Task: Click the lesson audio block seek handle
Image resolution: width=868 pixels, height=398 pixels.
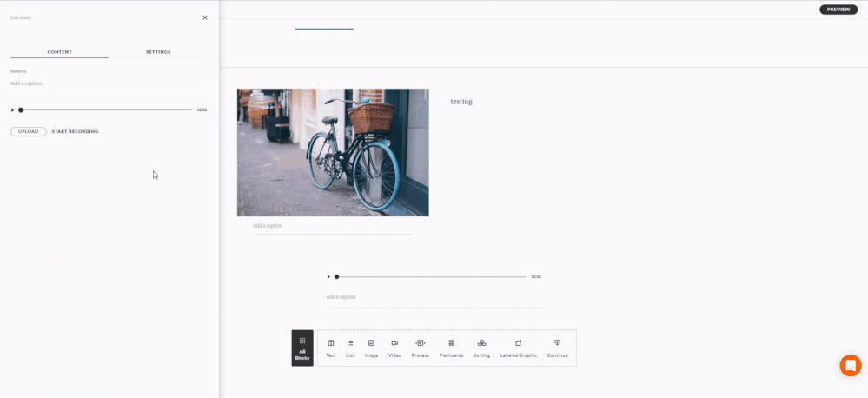Action: pos(336,276)
